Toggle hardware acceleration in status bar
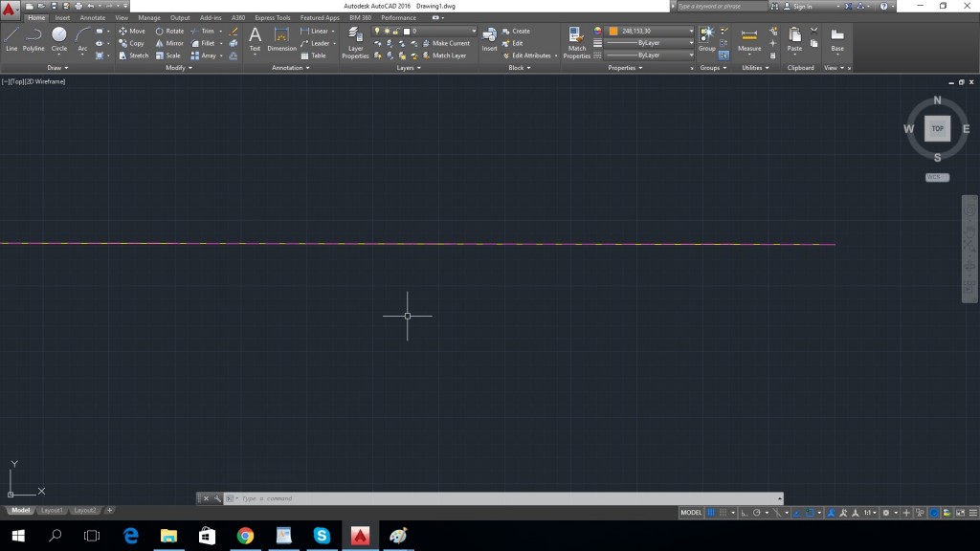The image size is (980, 551). tap(934, 513)
